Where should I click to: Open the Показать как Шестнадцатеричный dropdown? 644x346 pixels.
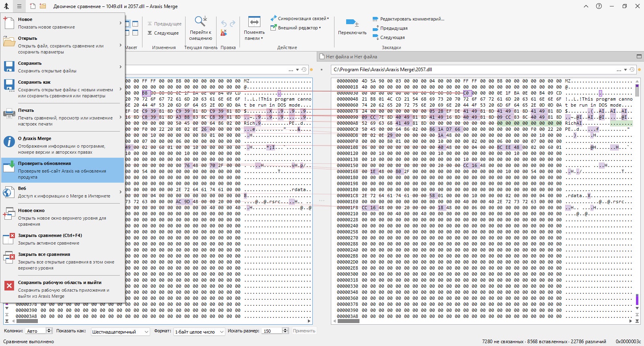[x=120, y=332]
